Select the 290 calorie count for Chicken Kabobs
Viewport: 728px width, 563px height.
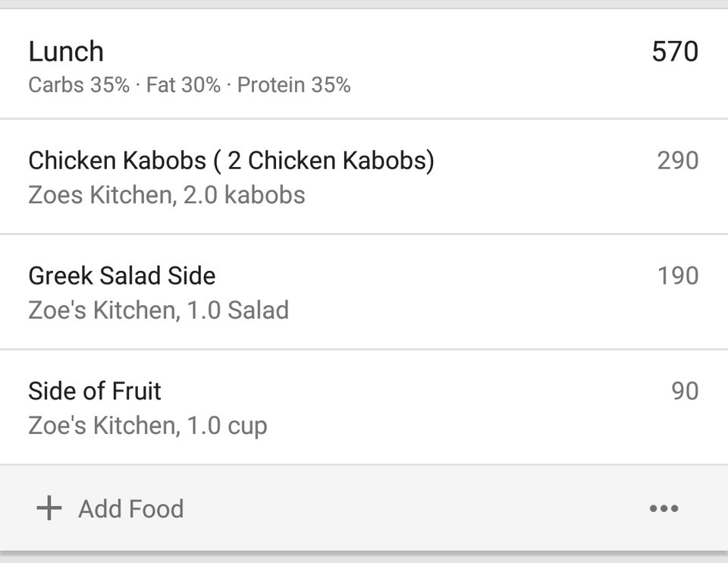point(677,161)
